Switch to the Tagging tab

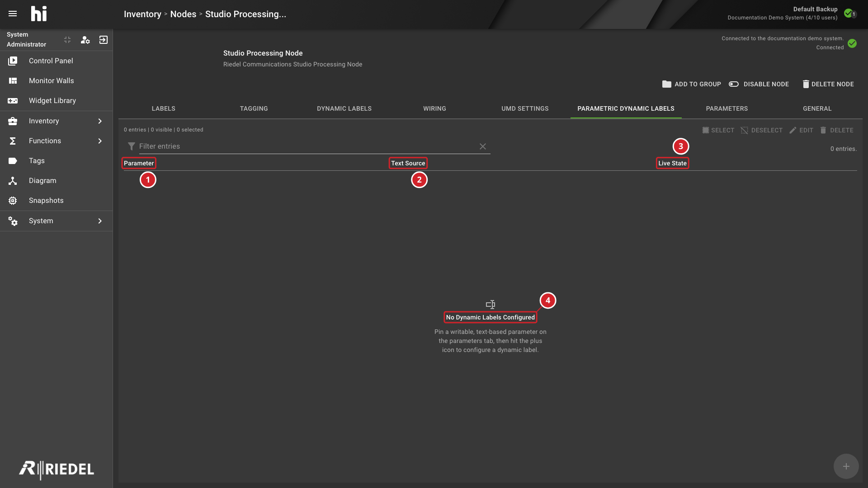(254, 108)
